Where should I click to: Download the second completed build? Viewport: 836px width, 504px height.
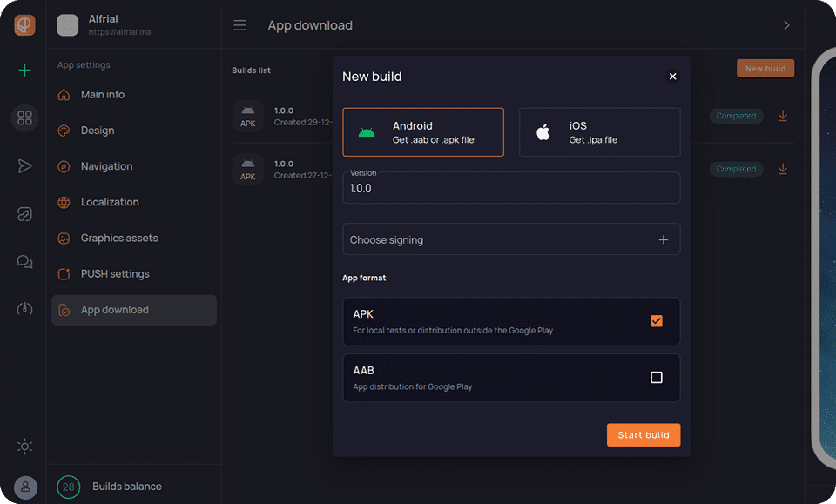pyautogui.click(x=783, y=169)
